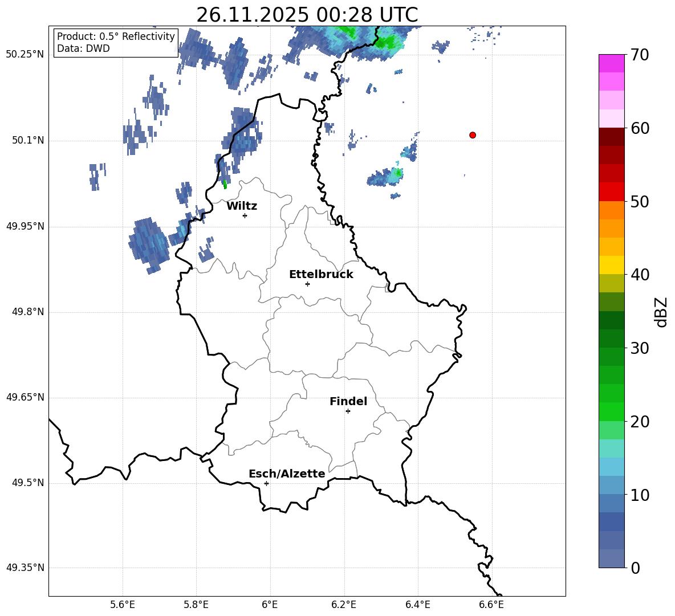This screenshot has height=616, width=675.
Task: Click the 20 tick on the colorbar
Action: [x=640, y=422]
